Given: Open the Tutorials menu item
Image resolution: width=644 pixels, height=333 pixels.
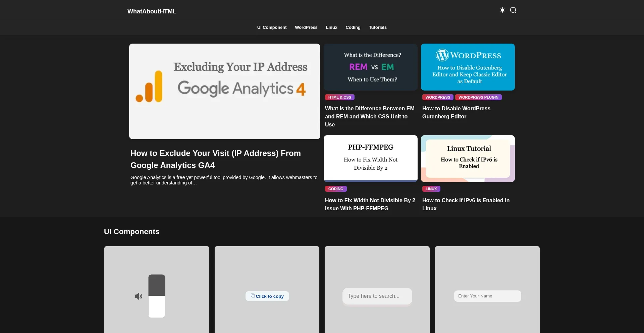Looking at the screenshot, I should coord(378,27).
